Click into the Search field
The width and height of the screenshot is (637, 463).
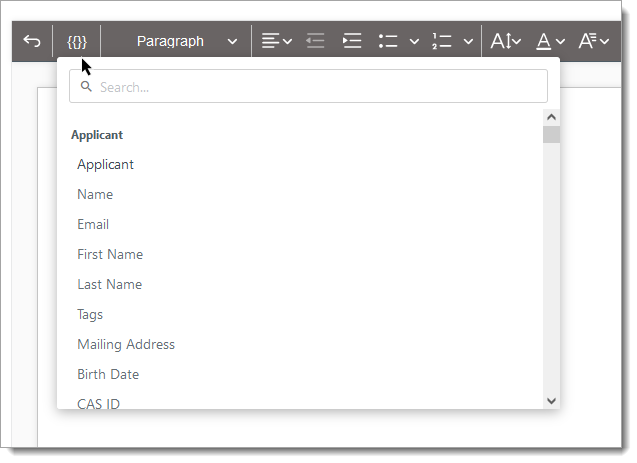click(x=308, y=86)
